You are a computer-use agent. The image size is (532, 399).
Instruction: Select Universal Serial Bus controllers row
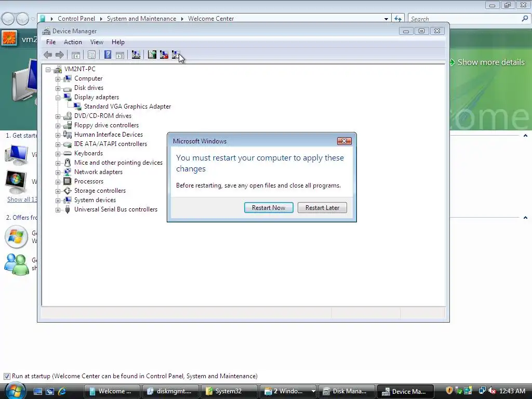click(x=116, y=209)
